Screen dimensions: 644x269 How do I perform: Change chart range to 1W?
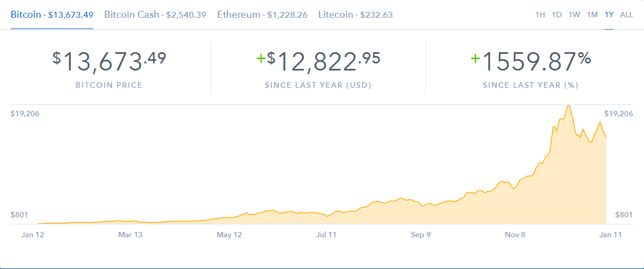574,15
